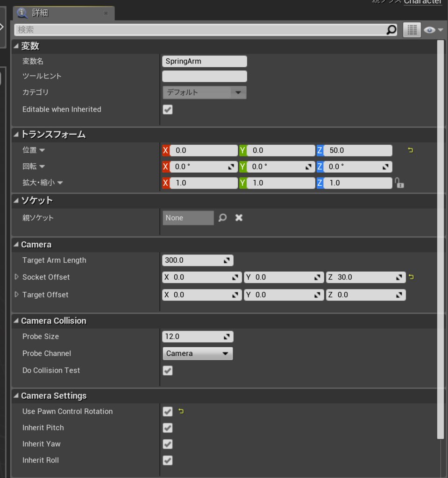The height and width of the screenshot is (478, 448).
Task: Select the 詳細 details tab
Action: tap(64, 13)
